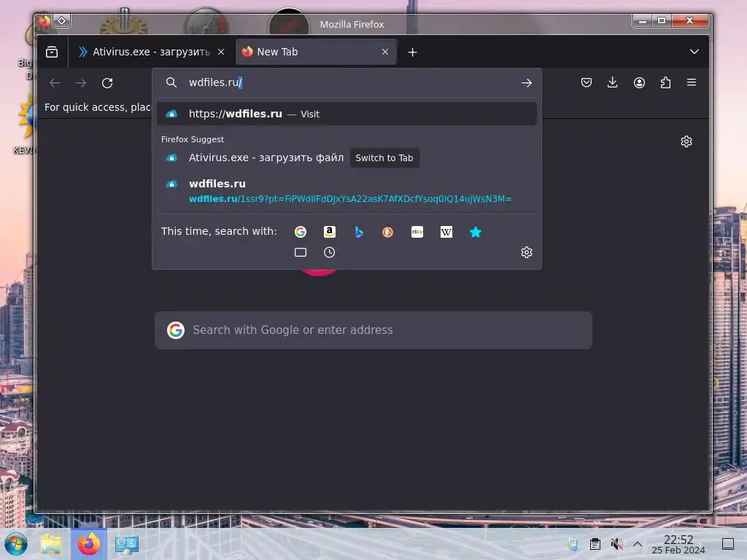Open the Firefox account menu
Screen dimensions: 747x560
click(x=639, y=83)
